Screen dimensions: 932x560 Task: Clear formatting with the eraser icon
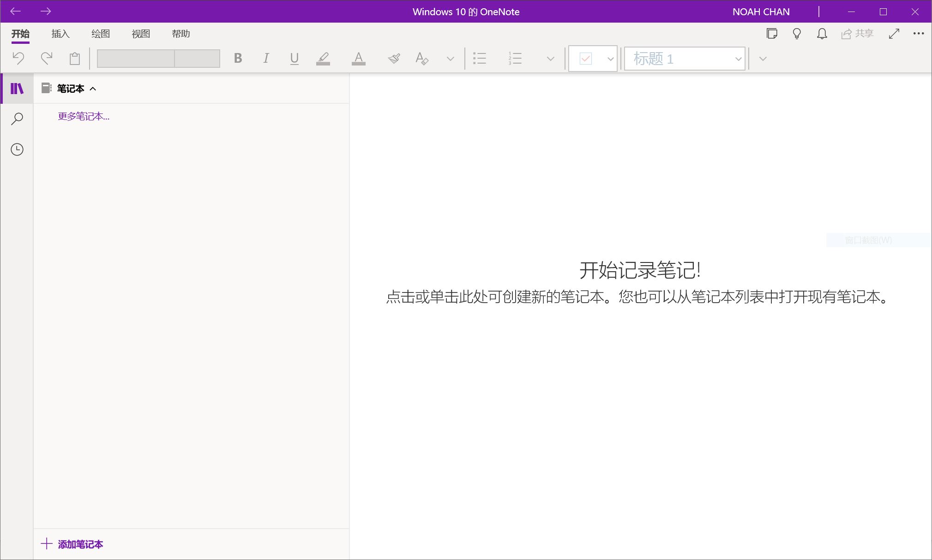(421, 58)
